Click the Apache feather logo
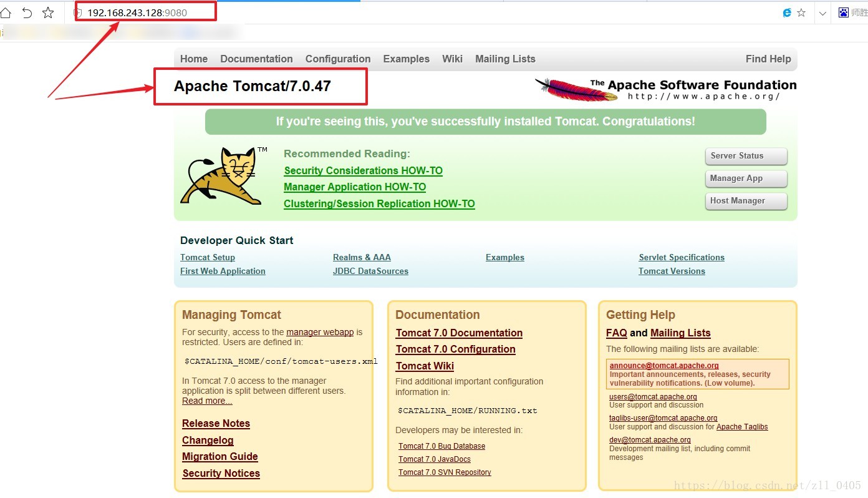Viewport: 868px width, 498px height. 577,89
